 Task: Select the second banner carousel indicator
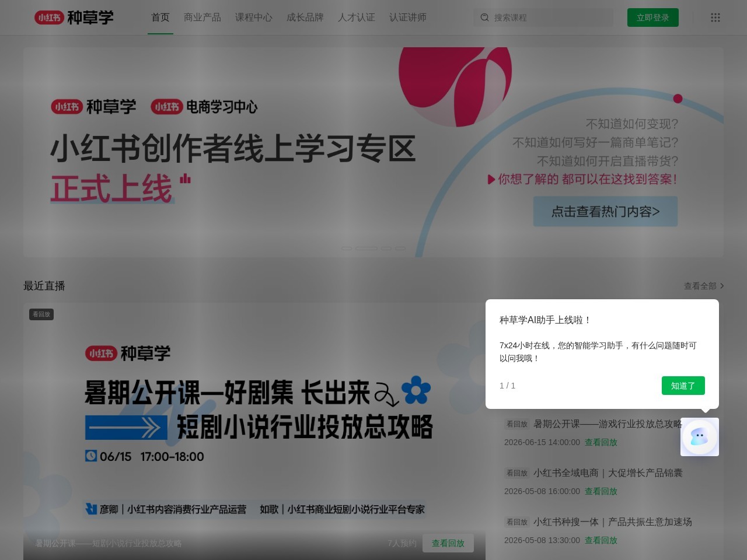(x=366, y=249)
